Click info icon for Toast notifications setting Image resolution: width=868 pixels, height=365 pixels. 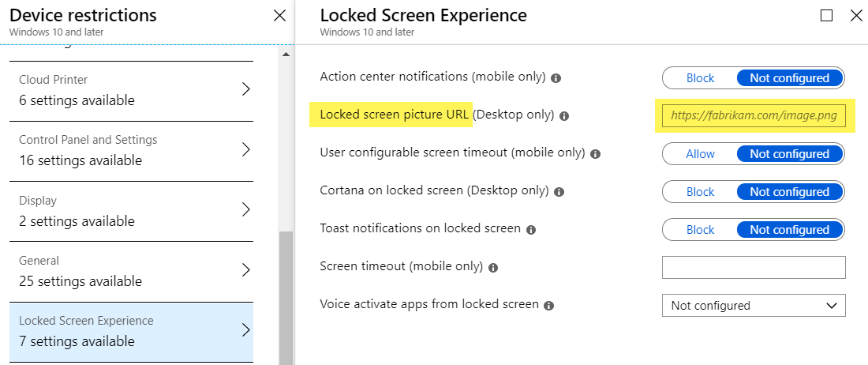pyautogui.click(x=531, y=230)
